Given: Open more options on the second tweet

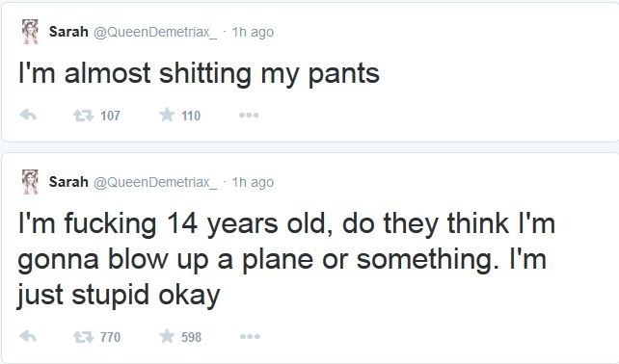Looking at the screenshot, I should pos(250,336).
